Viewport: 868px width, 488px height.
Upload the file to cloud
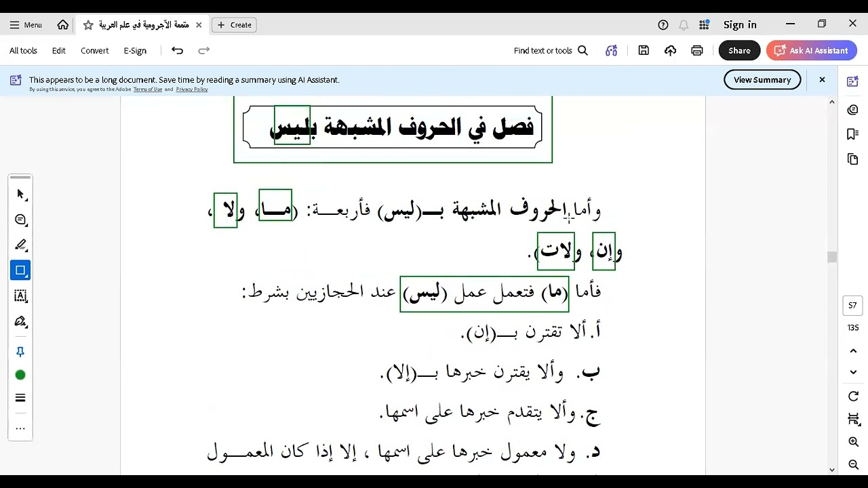(670, 50)
